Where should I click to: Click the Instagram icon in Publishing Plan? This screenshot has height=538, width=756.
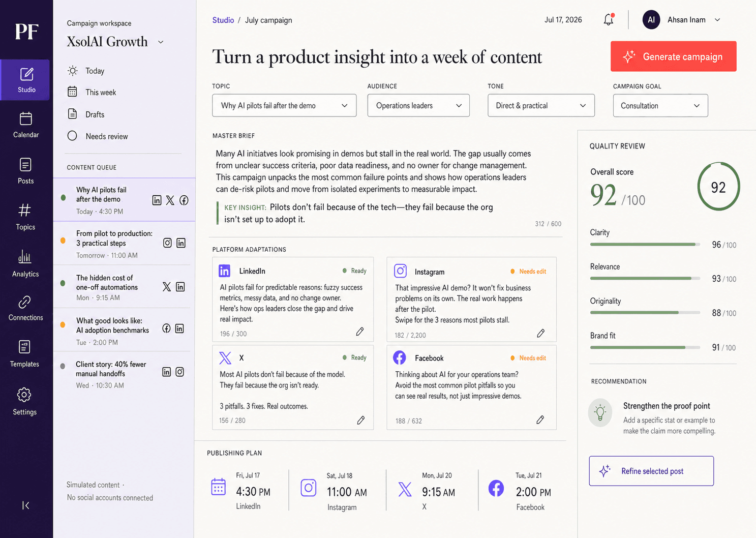point(309,488)
